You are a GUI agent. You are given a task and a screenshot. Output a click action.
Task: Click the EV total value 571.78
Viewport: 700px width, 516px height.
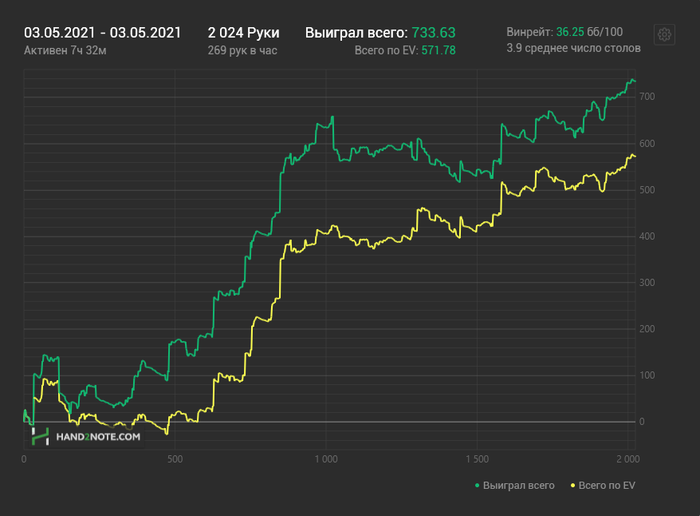coord(438,50)
